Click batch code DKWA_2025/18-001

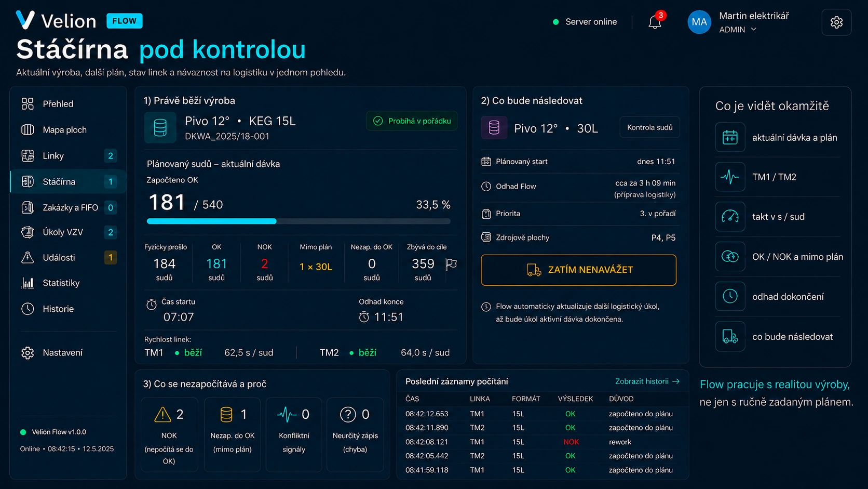pos(227,137)
